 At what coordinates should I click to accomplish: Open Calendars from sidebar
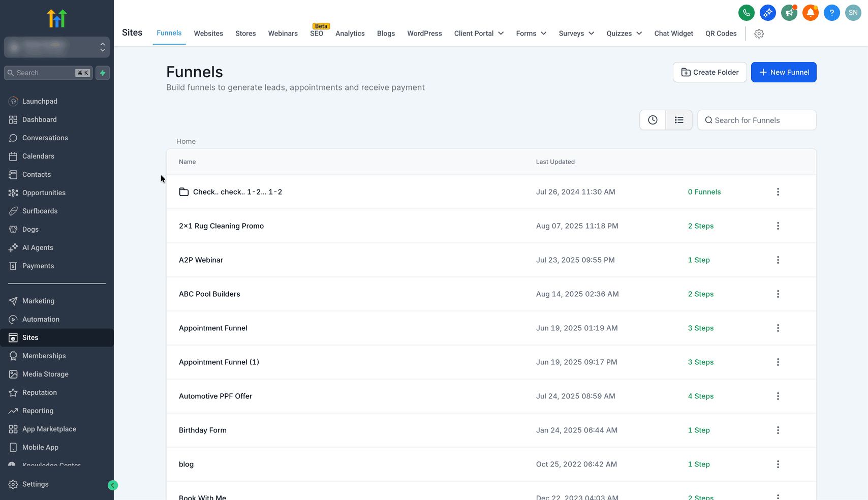[57, 156]
